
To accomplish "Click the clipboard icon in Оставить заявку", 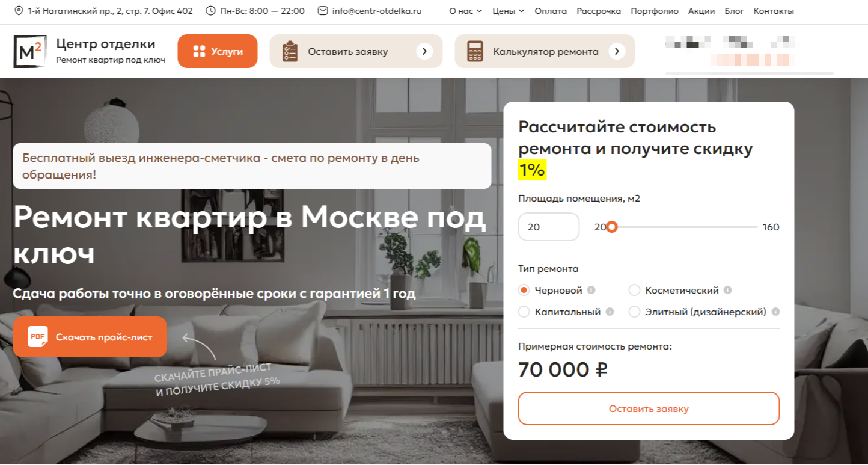I will click(x=290, y=51).
